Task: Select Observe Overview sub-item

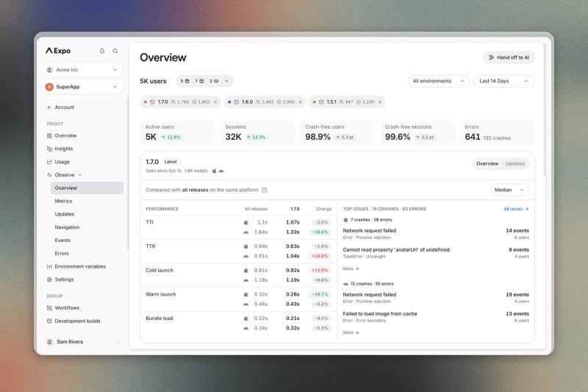Action: 87,188
